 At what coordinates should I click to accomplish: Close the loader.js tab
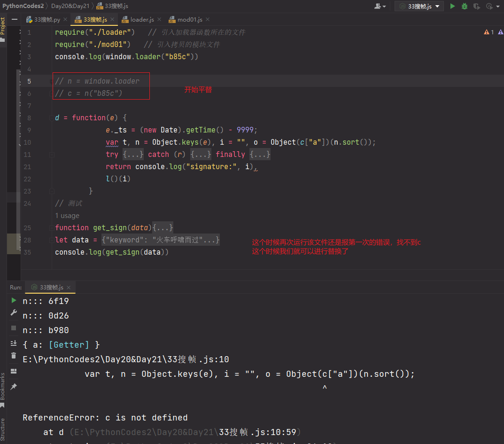(159, 20)
